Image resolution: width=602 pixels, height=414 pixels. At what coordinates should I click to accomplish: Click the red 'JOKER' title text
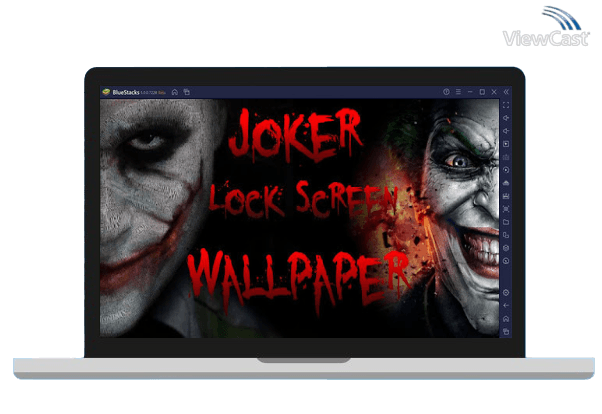(x=296, y=134)
